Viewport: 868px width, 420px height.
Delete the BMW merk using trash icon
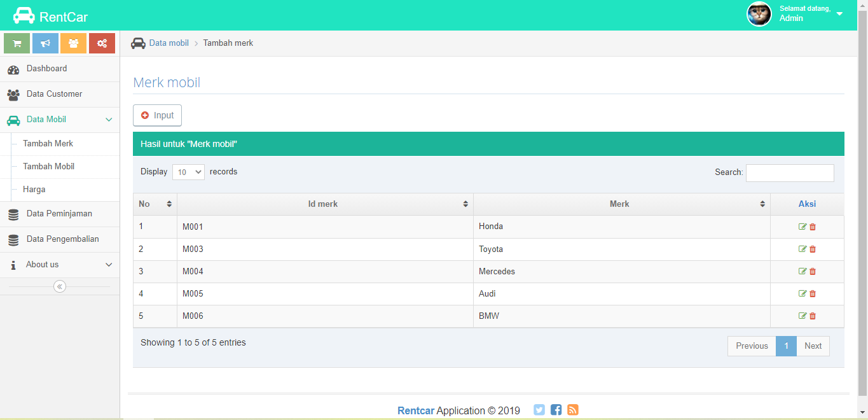click(x=812, y=316)
